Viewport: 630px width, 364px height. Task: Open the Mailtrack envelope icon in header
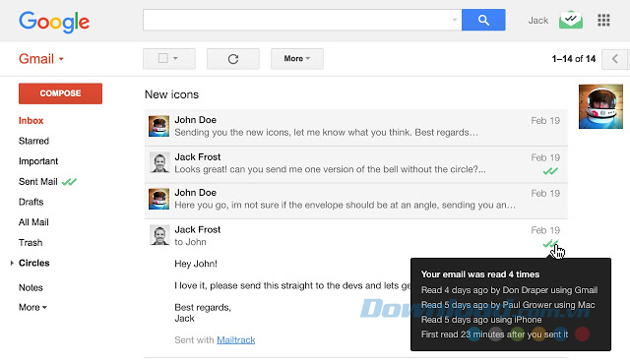pos(571,20)
